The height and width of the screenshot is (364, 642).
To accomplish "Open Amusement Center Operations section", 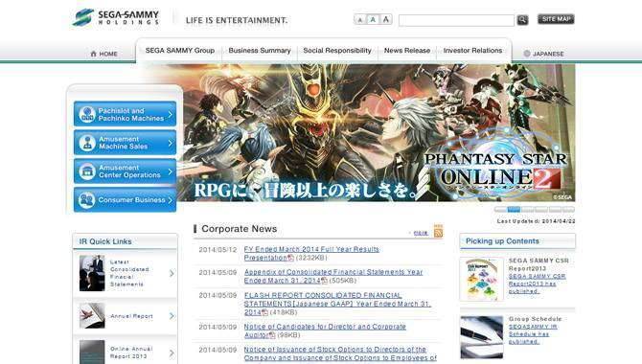I will point(125,171).
